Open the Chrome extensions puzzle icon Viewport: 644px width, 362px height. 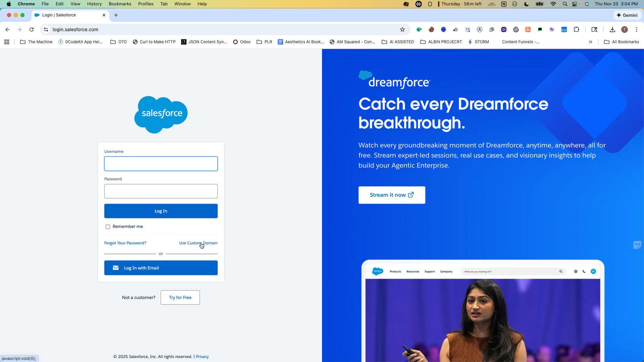click(x=576, y=29)
